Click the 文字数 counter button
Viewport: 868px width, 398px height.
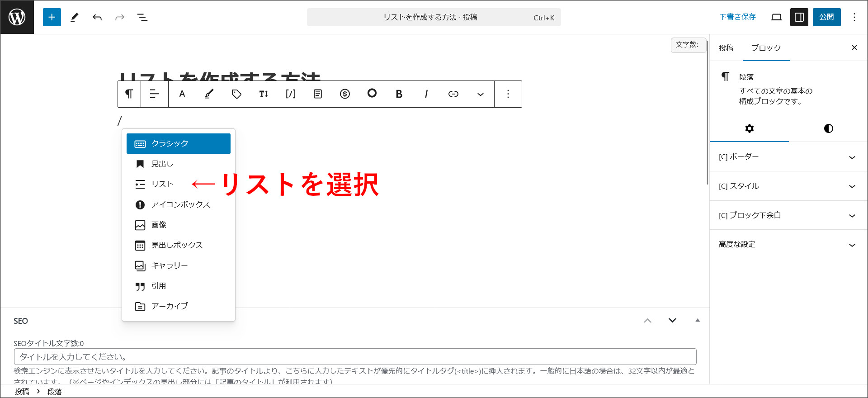coord(688,45)
